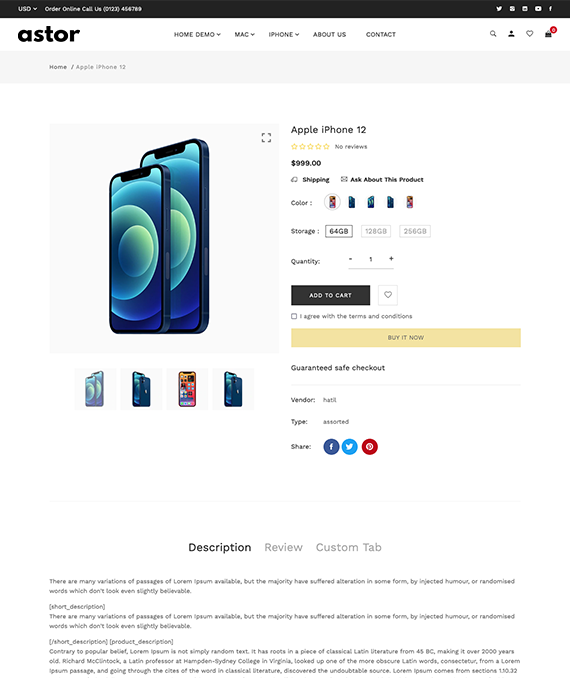Share product on Facebook circle icon

331,447
